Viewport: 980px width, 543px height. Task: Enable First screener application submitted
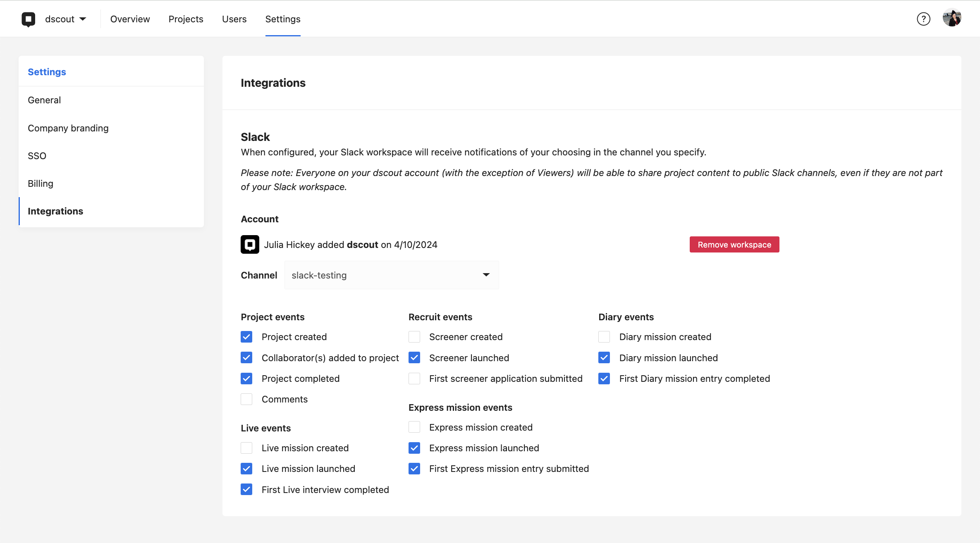point(414,379)
